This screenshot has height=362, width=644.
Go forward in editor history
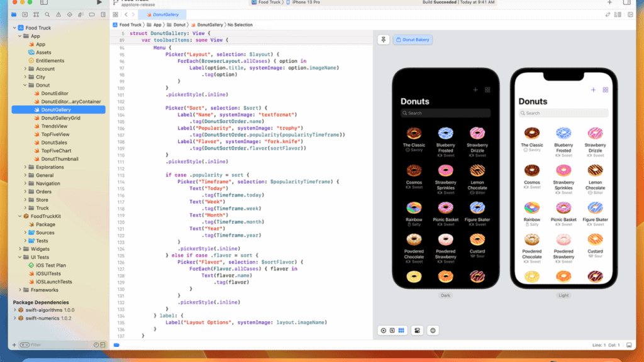pyautogui.click(x=133, y=15)
